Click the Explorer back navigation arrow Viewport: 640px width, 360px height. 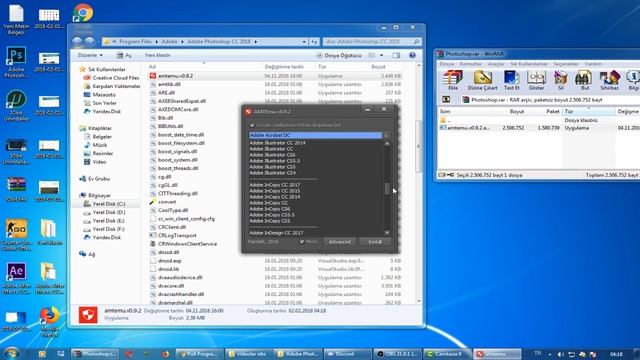pyautogui.click(x=77, y=41)
